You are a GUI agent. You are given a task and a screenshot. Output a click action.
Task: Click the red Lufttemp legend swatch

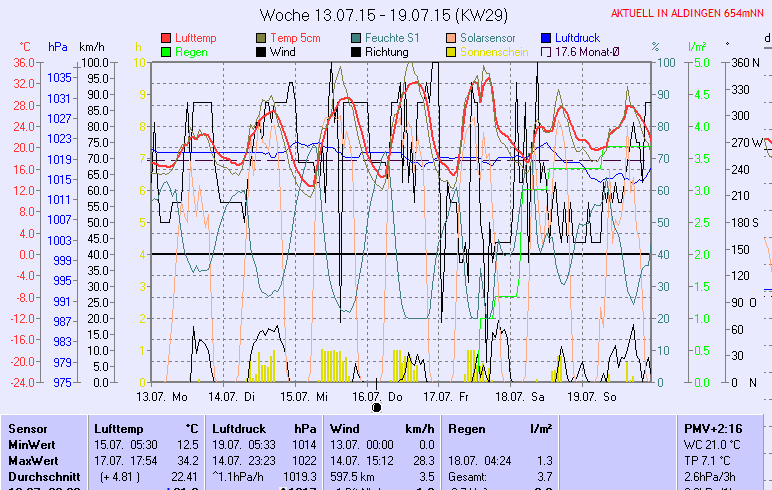click(x=166, y=38)
